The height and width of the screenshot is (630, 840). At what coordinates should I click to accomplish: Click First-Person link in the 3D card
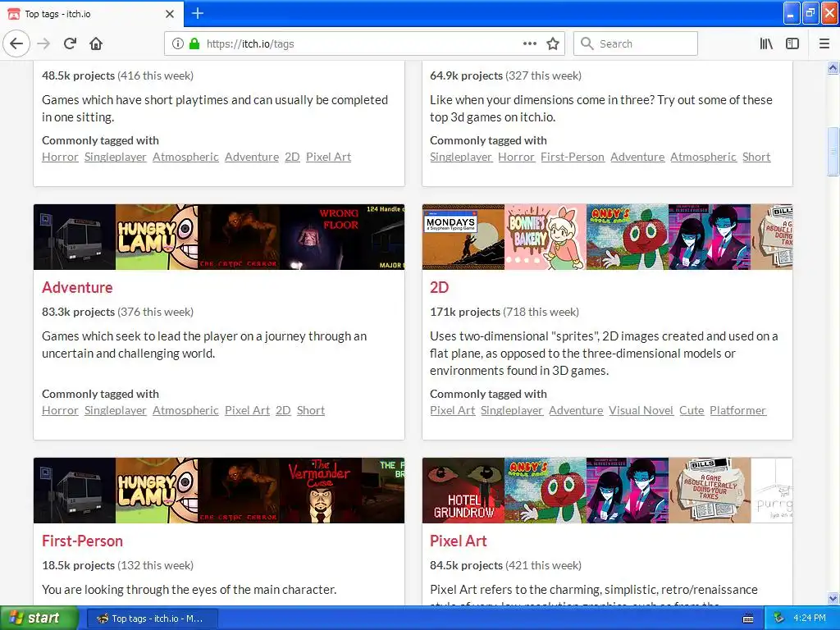pyautogui.click(x=572, y=157)
